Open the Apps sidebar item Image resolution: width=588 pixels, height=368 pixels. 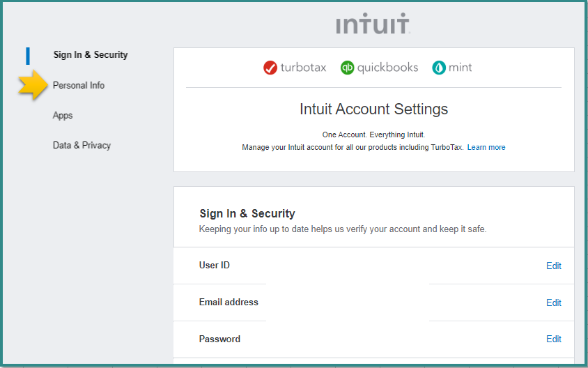pyautogui.click(x=63, y=116)
